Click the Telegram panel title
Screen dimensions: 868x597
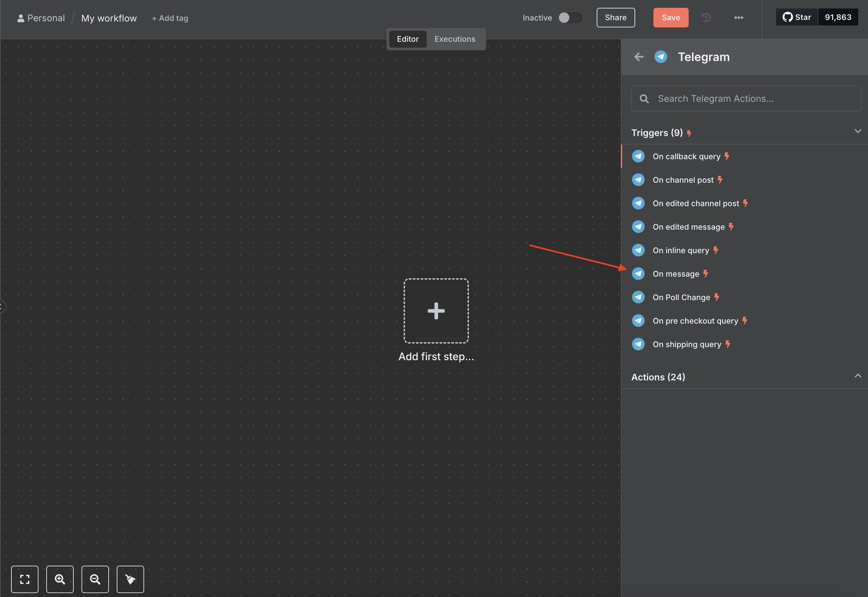pos(704,57)
